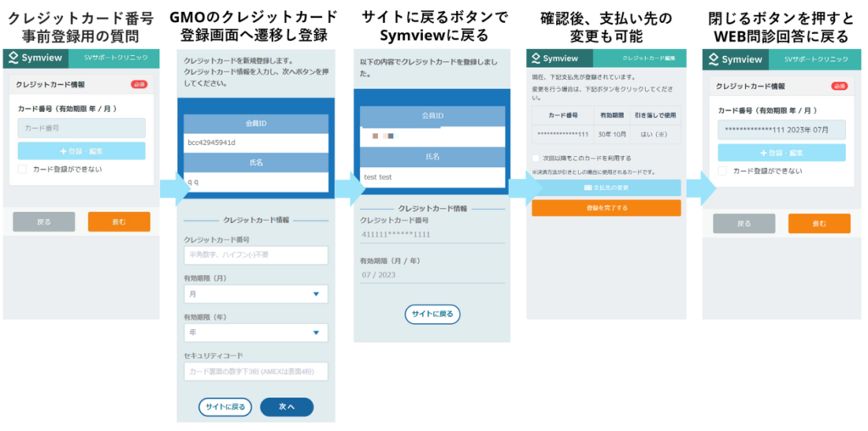868x431 pixels.
Task: Click the red 必須 badge in the first screen
Action: click(139, 85)
